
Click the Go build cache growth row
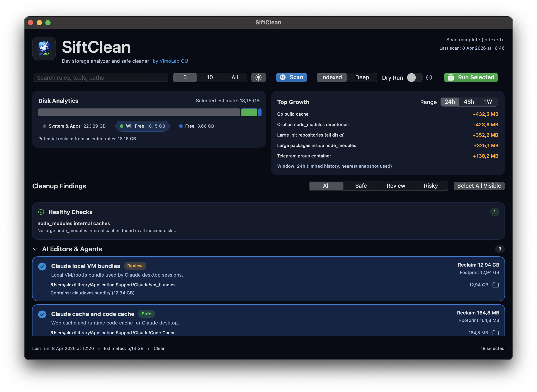point(388,114)
